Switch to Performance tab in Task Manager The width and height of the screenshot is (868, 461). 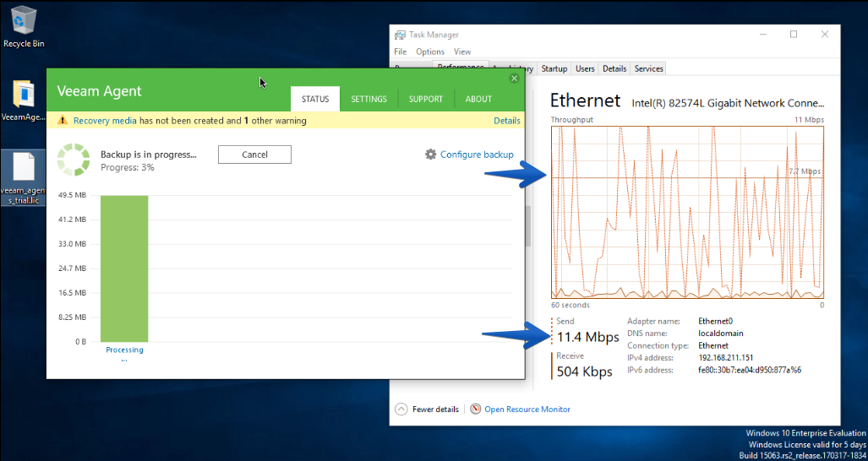coord(461,65)
